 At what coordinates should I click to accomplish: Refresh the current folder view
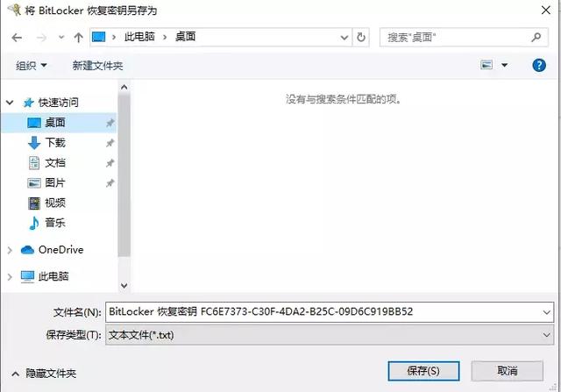coord(361,37)
